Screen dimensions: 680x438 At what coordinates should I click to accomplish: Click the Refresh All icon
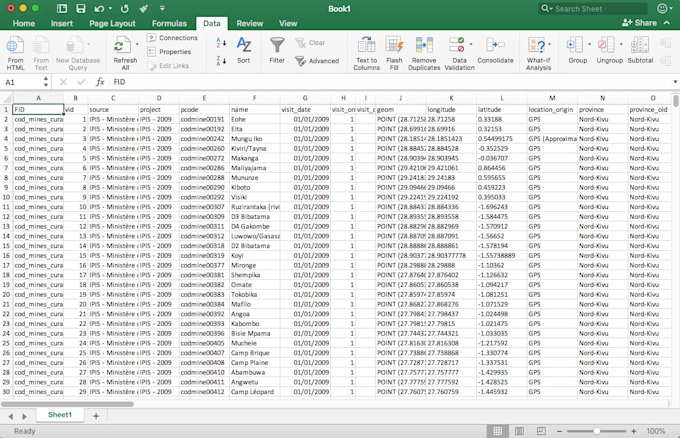(122, 46)
